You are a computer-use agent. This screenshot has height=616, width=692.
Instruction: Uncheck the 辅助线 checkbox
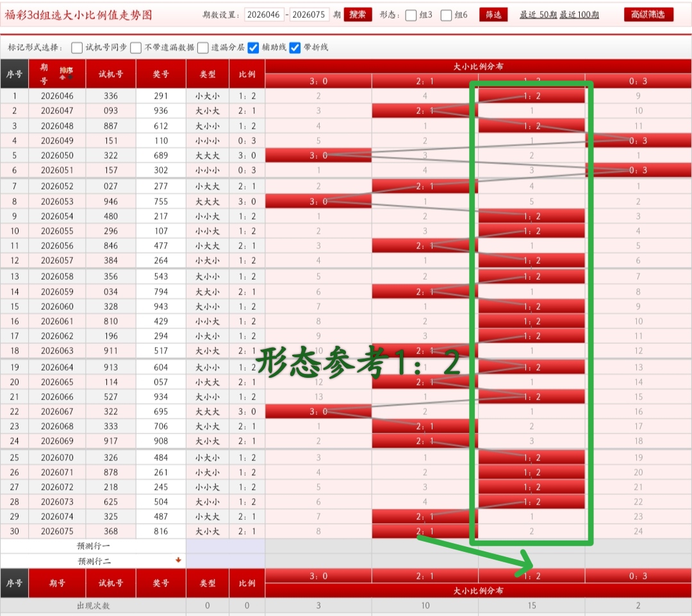click(253, 47)
